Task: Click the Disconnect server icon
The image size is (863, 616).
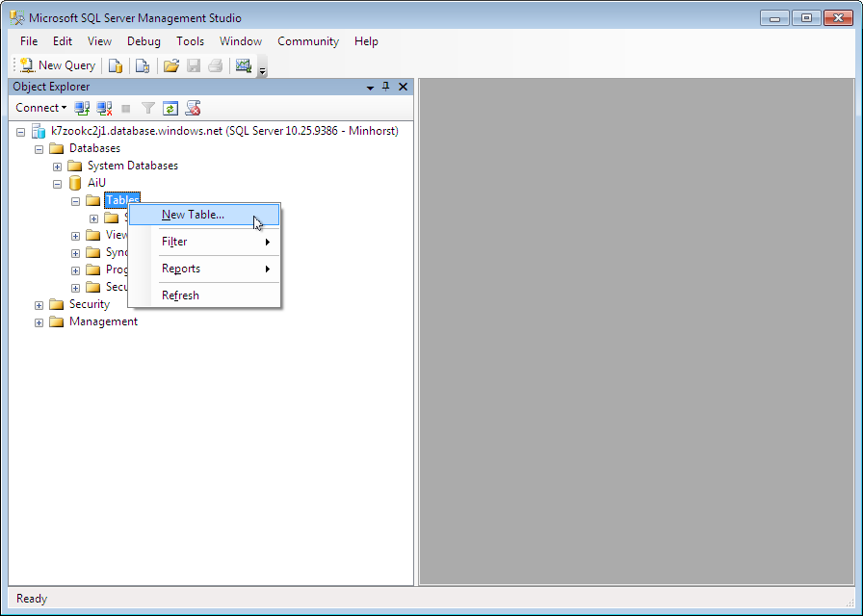Action: [x=104, y=108]
